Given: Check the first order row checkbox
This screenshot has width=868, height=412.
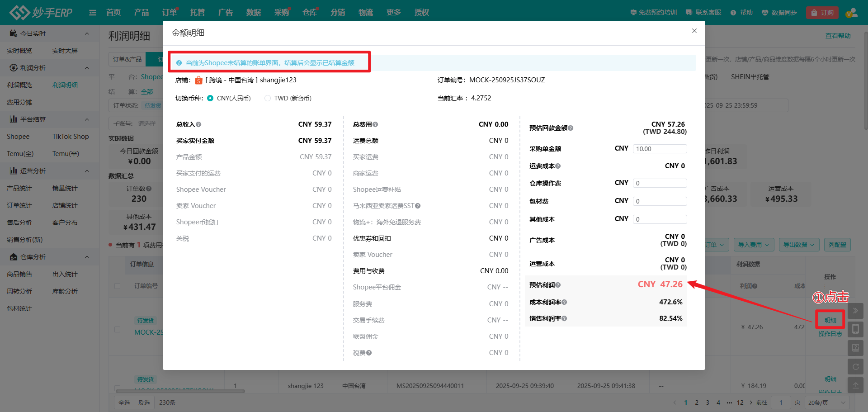Looking at the screenshot, I should 118,329.
